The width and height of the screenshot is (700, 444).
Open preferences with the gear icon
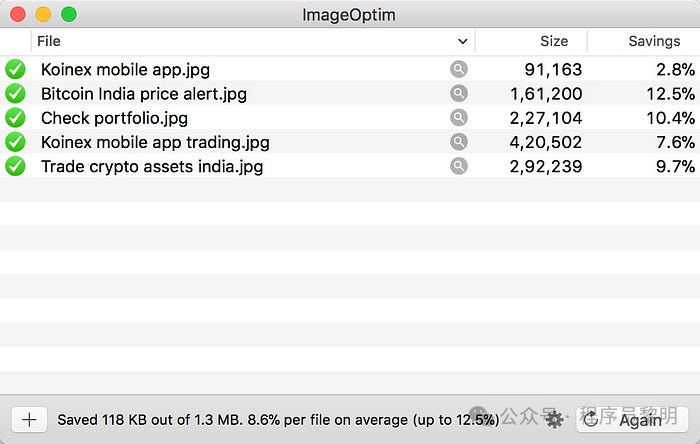[554, 420]
